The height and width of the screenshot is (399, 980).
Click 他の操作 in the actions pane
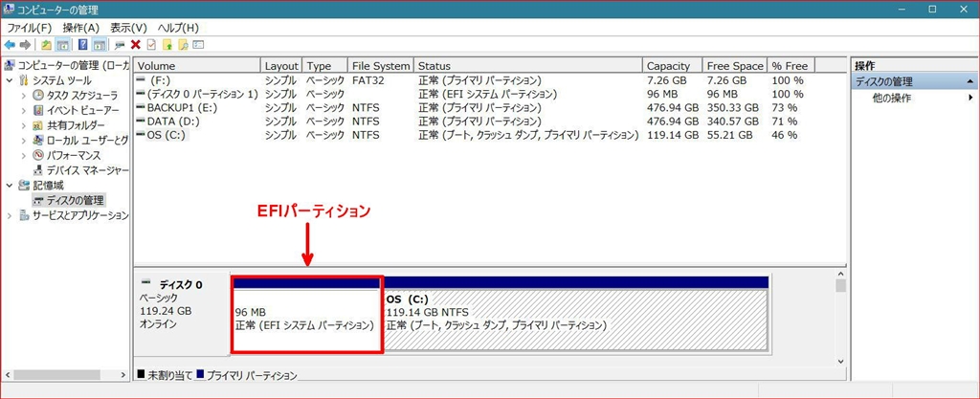(892, 98)
